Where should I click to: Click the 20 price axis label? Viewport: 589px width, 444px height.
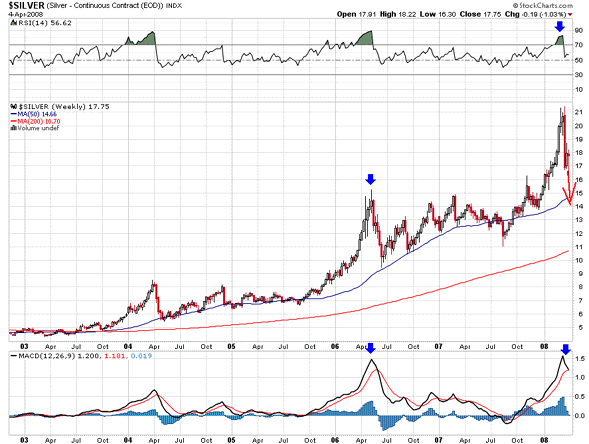[x=579, y=126]
